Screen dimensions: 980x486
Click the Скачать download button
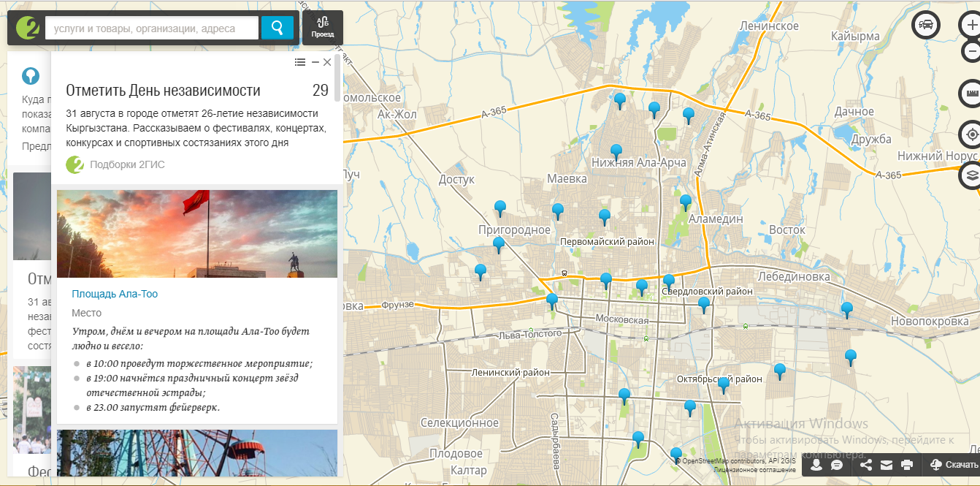[x=953, y=465]
